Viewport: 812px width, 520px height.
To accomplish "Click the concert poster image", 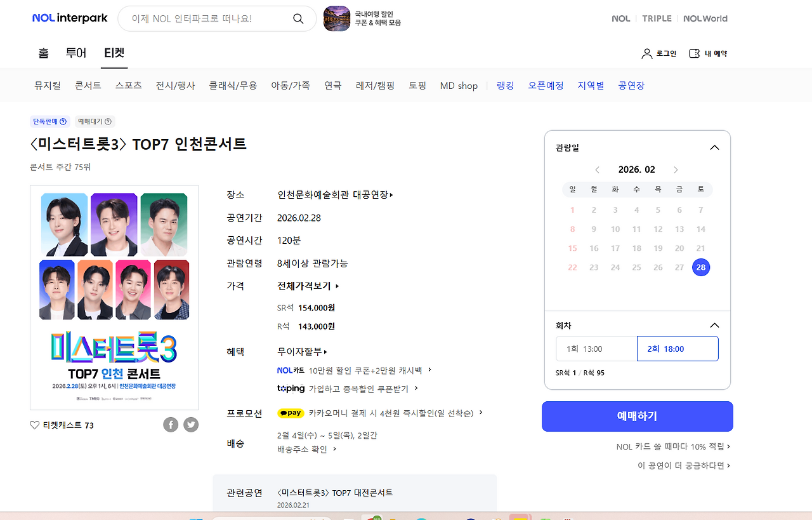I will tap(114, 298).
